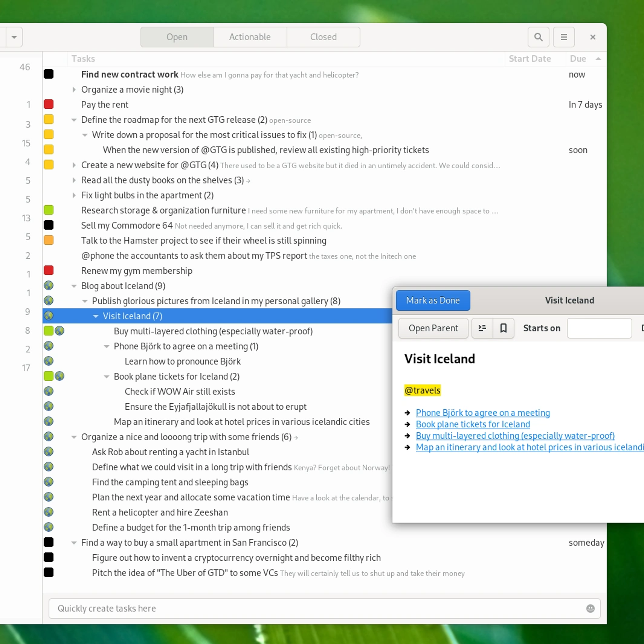Click orange tag square on Talk to the Hamster project

tap(49, 240)
